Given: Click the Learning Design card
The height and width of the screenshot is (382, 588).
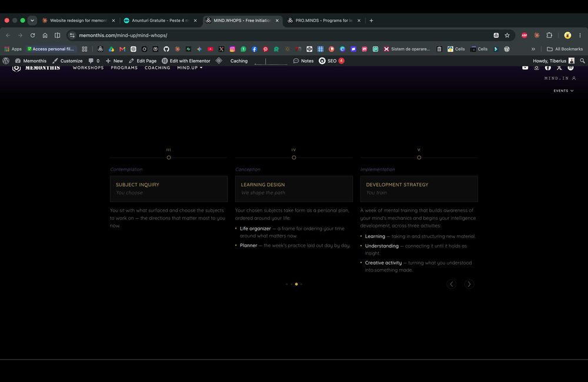Looking at the screenshot, I should pyautogui.click(x=294, y=189).
